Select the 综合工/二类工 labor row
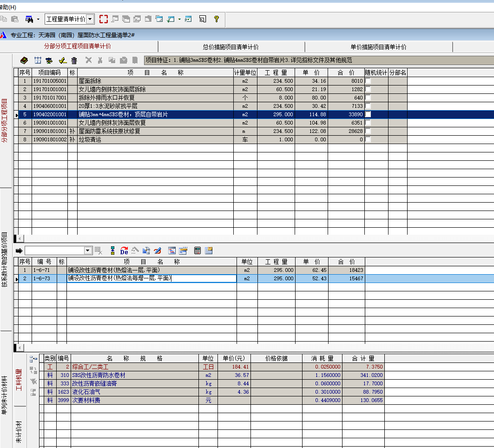 [x=214, y=367]
